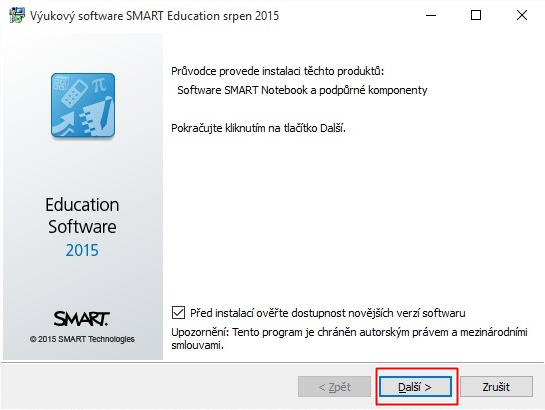Click the disabled < Zpět button
Viewport: 545px width, 410px height.
click(334, 387)
